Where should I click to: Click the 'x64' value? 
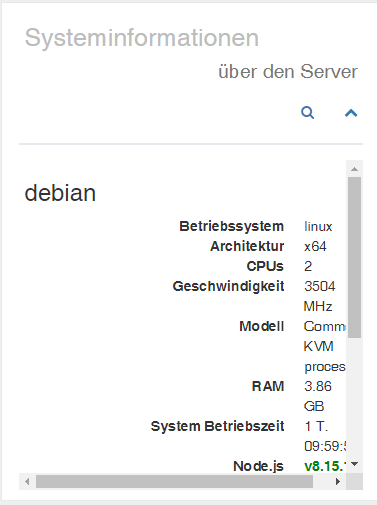point(315,246)
